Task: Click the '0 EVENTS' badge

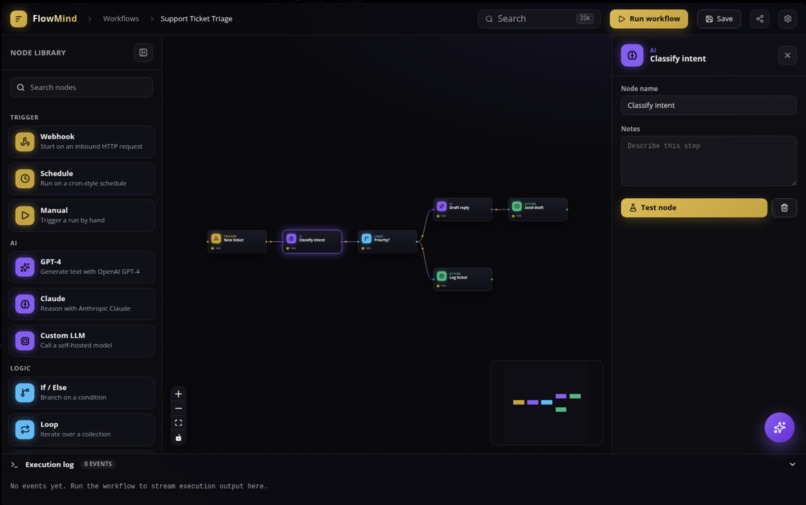Action: [98, 464]
